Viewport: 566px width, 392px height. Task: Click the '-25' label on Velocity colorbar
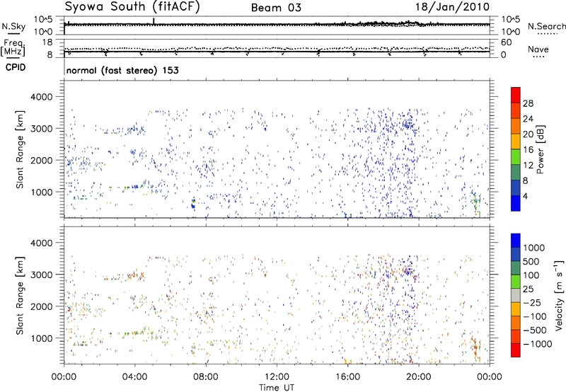[532, 303]
